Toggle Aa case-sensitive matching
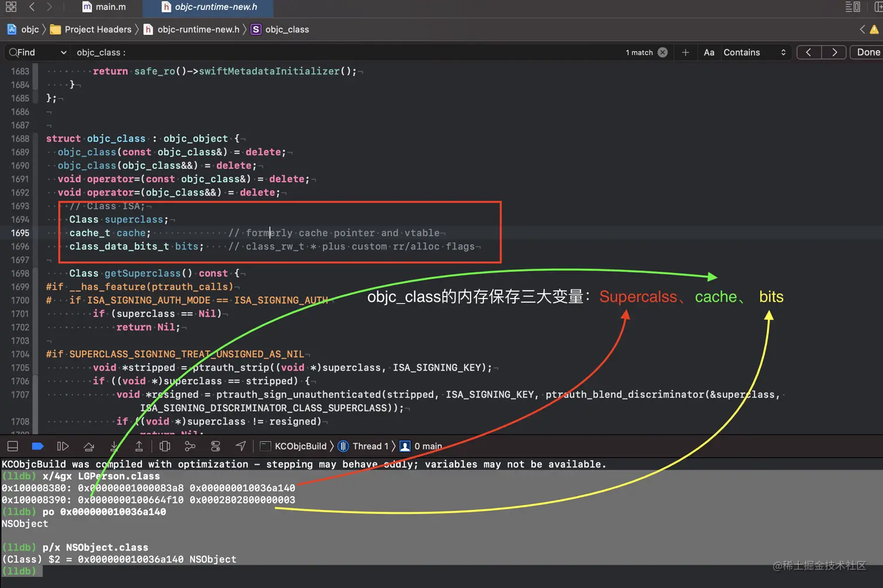 [709, 52]
